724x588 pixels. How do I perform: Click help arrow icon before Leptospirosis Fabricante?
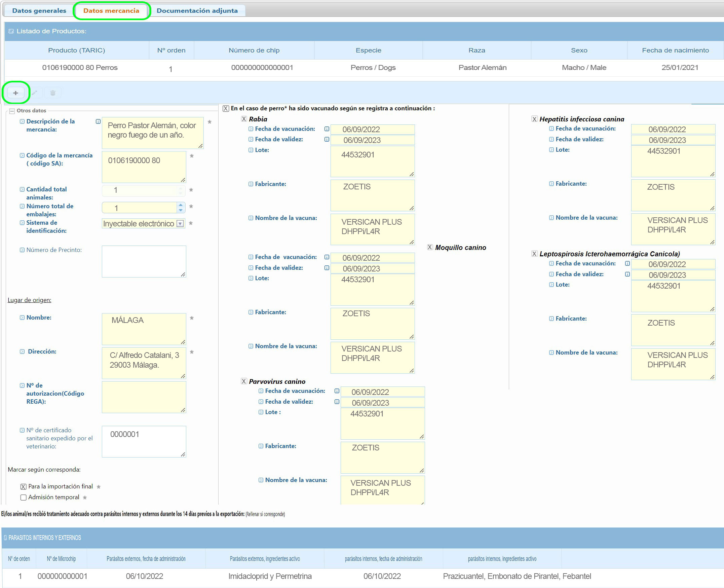tap(551, 319)
